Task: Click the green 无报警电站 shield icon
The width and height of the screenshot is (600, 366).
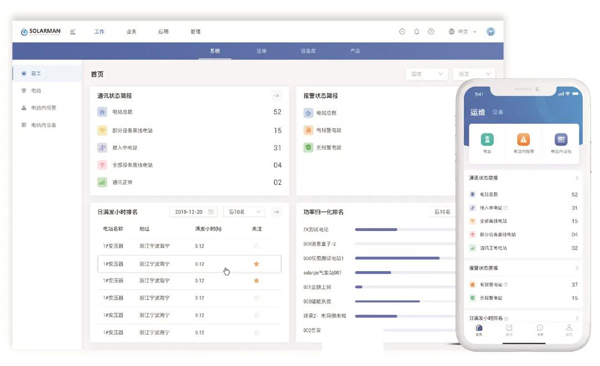Action: tap(308, 147)
